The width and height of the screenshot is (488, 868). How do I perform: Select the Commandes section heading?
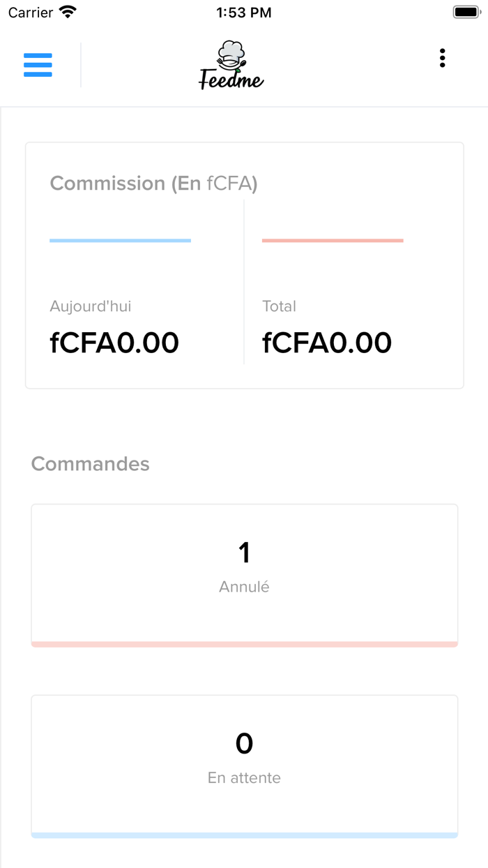click(91, 464)
